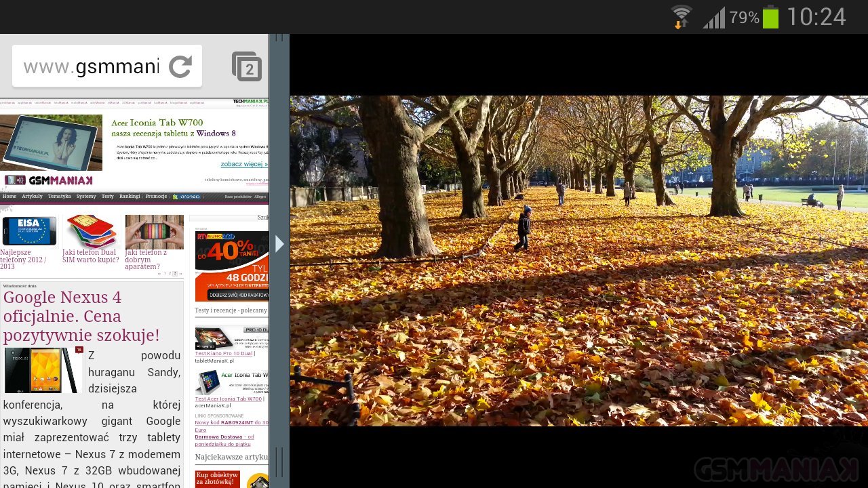Open the Systemy navigation menu
The height and width of the screenshot is (488, 868).
pos(86,197)
